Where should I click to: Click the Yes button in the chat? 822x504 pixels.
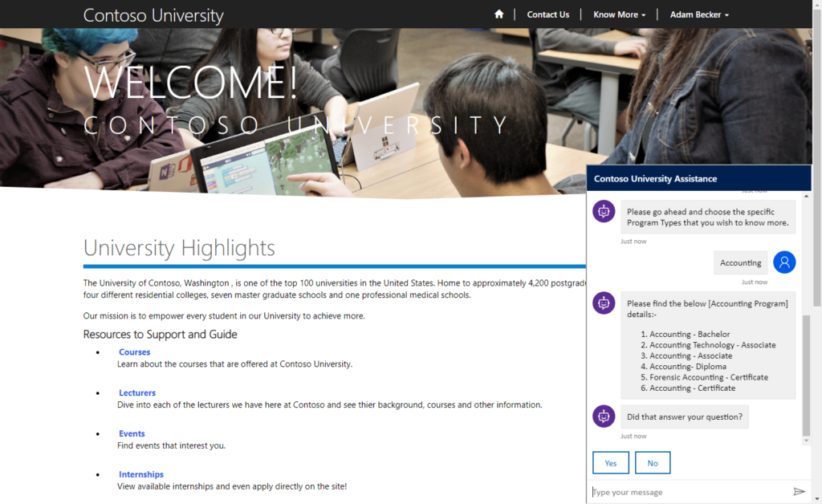tap(611, 462)
